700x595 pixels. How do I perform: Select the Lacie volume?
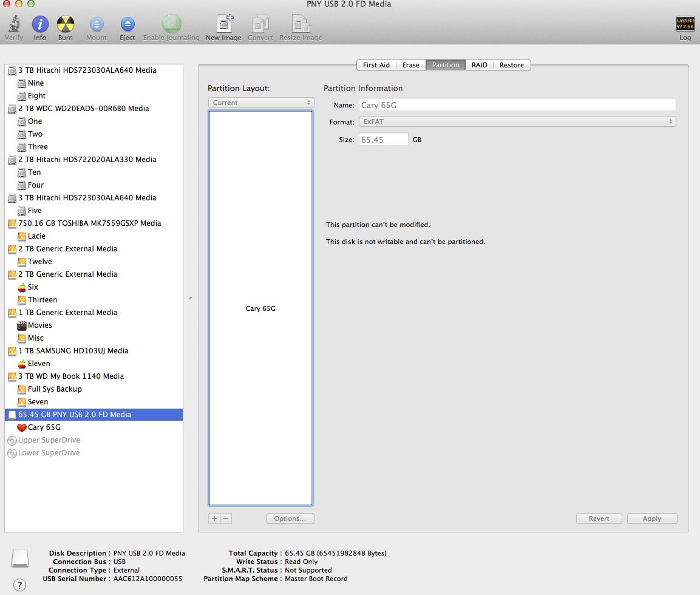[x=93, y=236]
